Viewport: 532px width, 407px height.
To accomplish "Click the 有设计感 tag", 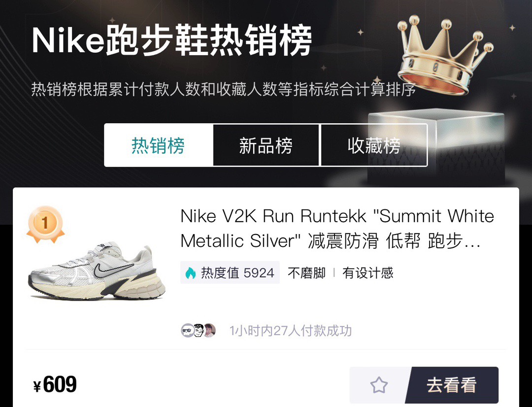I will tap(368, 273).
